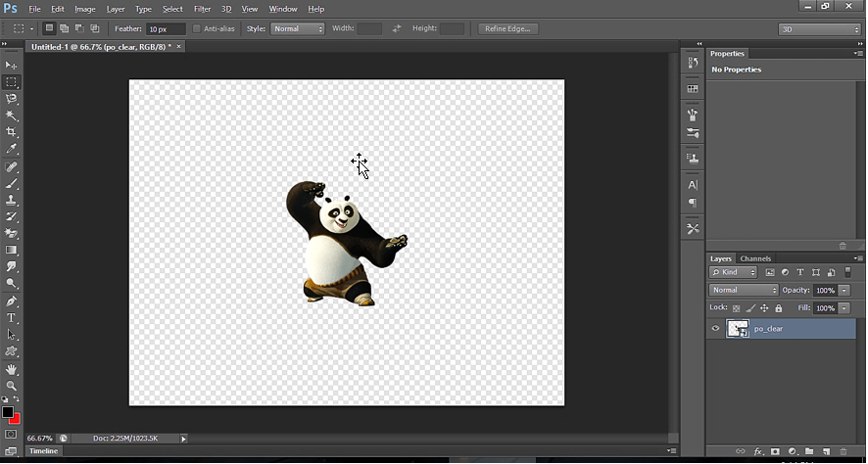Select the Clone Stamp tool
868x464 pixels.
coord(11,200)
